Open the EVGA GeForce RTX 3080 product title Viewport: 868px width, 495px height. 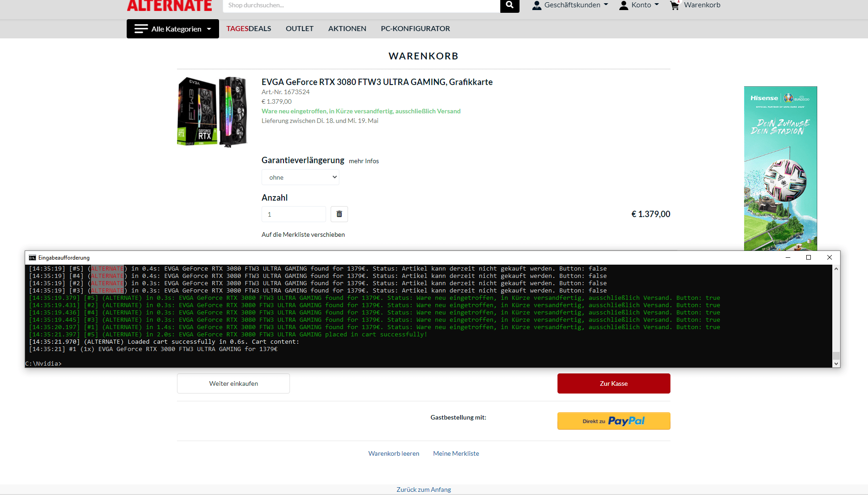pyautogui.click(x=377, y=82)
